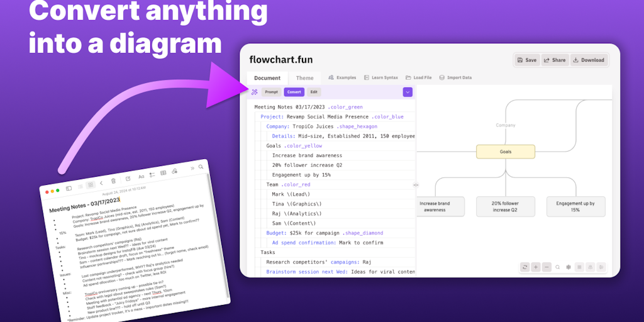The height and width of the screenshot is (322, 644).
Task: Click the download arrow icon on Download
Action: [x=576, y=60]
